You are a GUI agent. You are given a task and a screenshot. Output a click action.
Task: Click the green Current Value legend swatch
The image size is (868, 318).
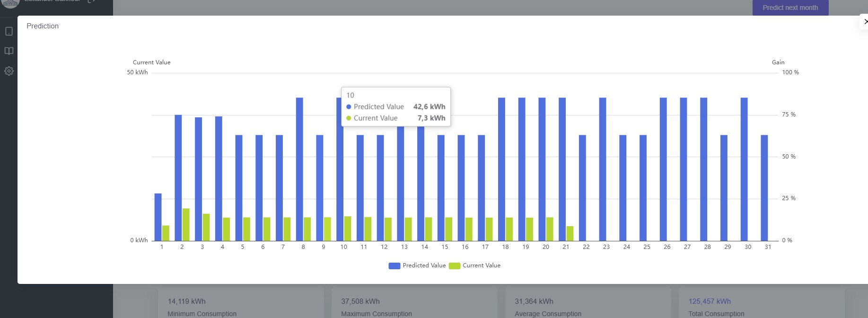pyautogui.click(x=454, y=266)
